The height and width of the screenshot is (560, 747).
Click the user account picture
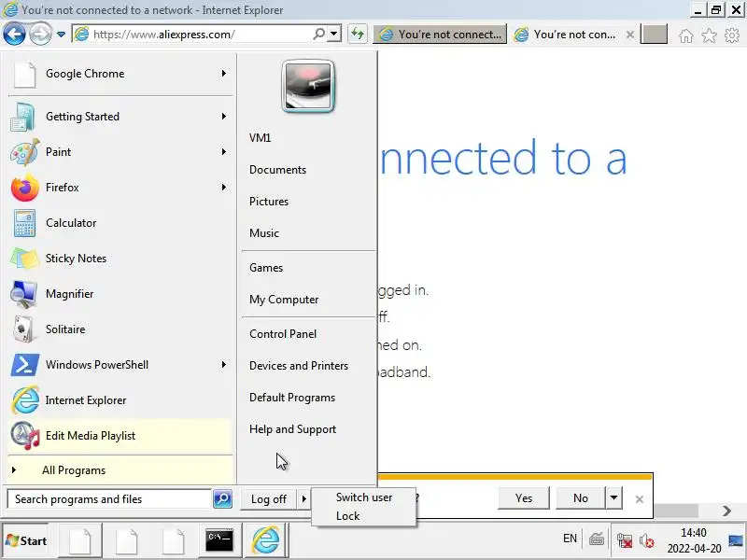click(308, 86)
